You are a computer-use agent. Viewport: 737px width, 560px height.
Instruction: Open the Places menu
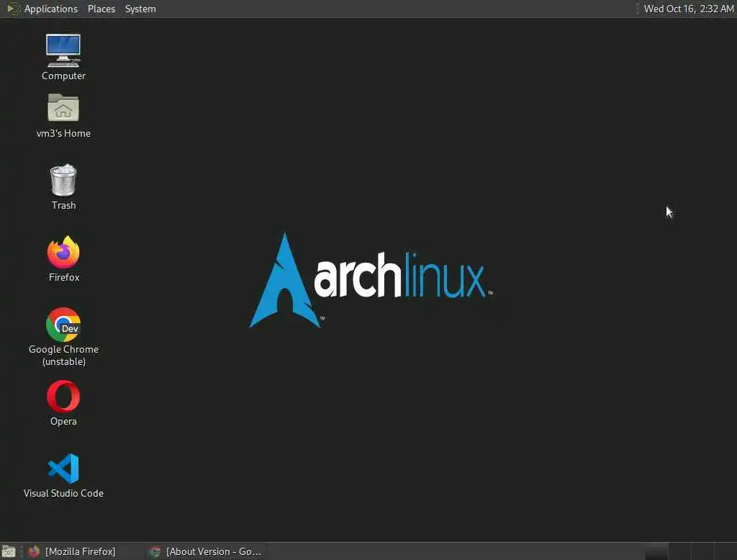pos(101,9)
